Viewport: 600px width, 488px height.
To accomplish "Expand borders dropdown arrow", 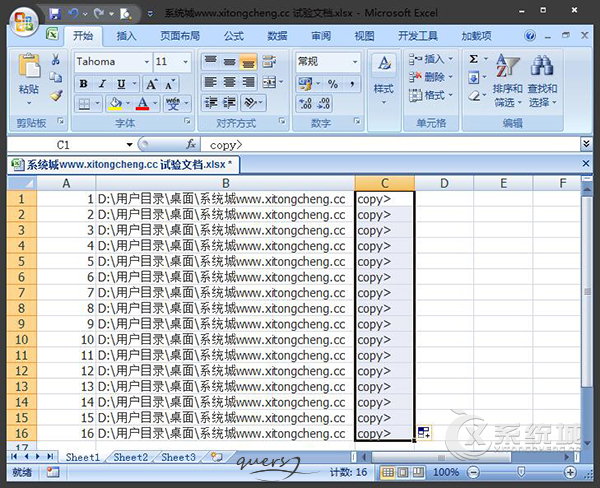I will tap(97, 103).
